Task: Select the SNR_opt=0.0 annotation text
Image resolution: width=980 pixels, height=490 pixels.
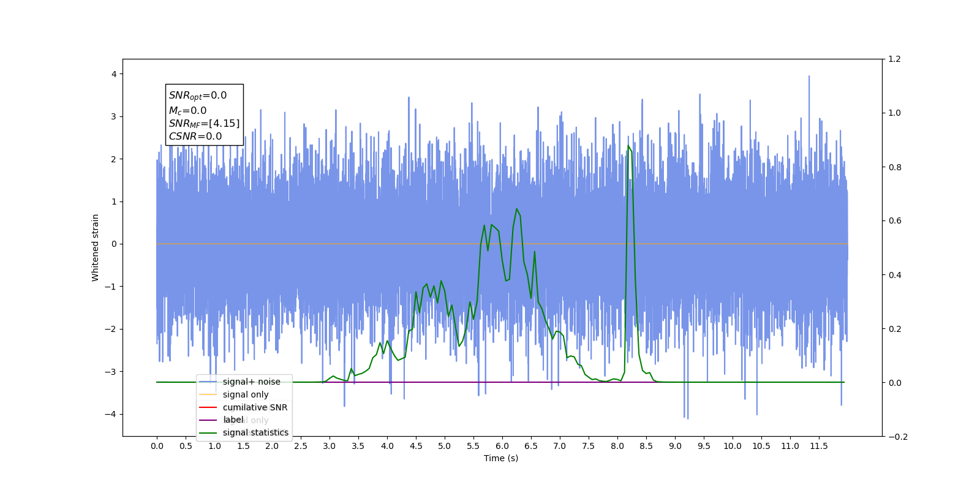Action: click(x=198, y=96)
